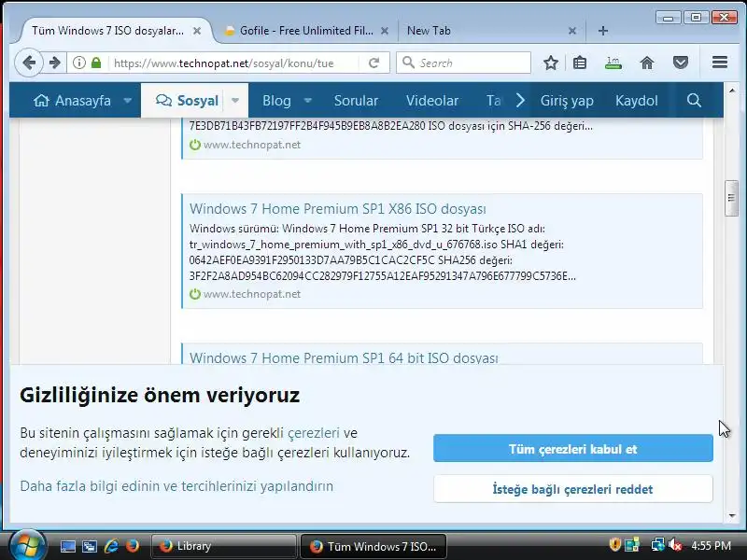This screenshot has width=747, height=560.
Task: Close the New Tab tab
Action: (572, 31)
